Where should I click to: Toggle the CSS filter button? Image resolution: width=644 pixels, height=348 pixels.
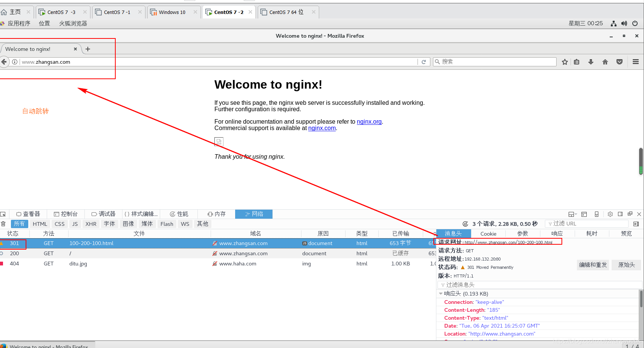click(x=60, y=224)
